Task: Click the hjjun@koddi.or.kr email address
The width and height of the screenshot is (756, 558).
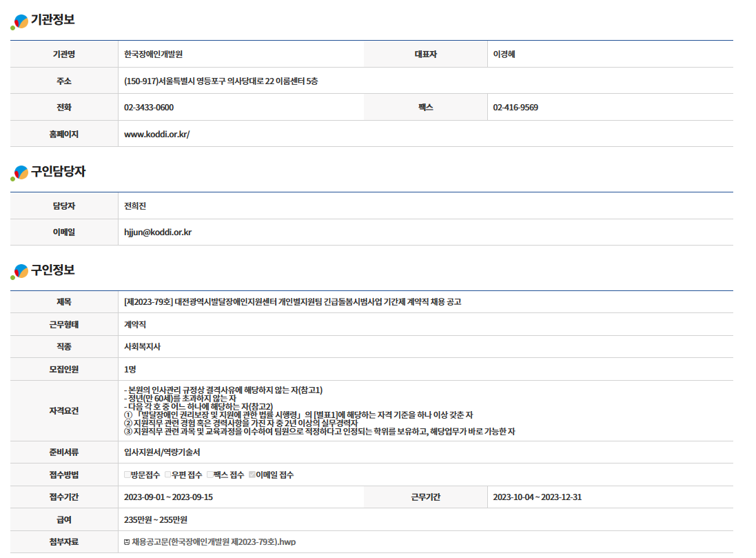Action: [x=158, y=233]
